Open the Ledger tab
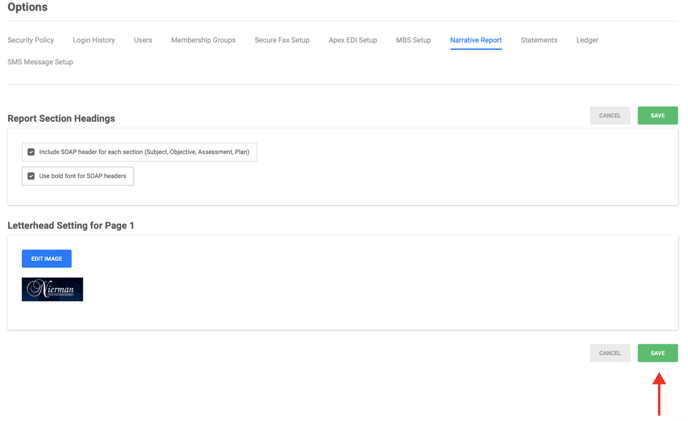Screen dimensions: 688x421 coord(587,40)
